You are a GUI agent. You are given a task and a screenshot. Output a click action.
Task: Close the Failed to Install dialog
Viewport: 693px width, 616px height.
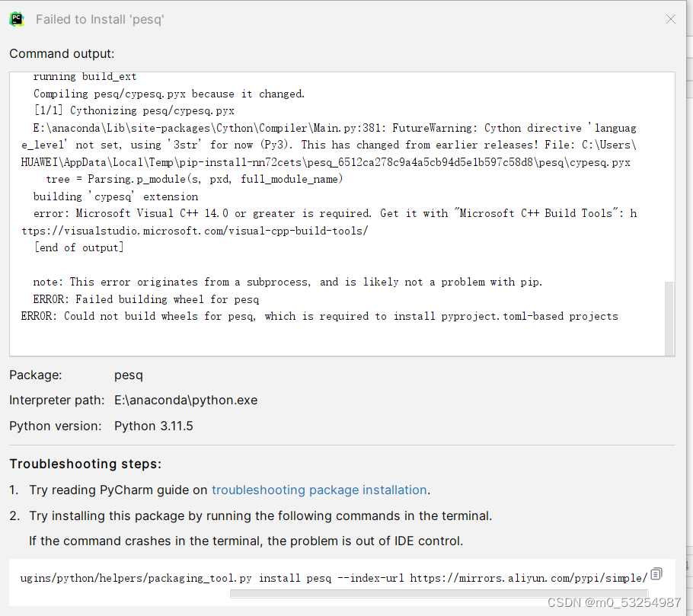tap(670, 19)
